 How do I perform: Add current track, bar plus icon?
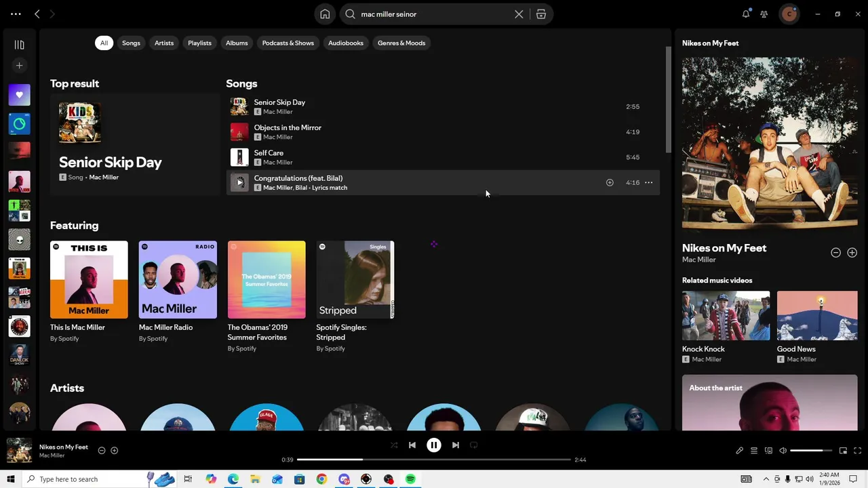click(x=115, y=451)
